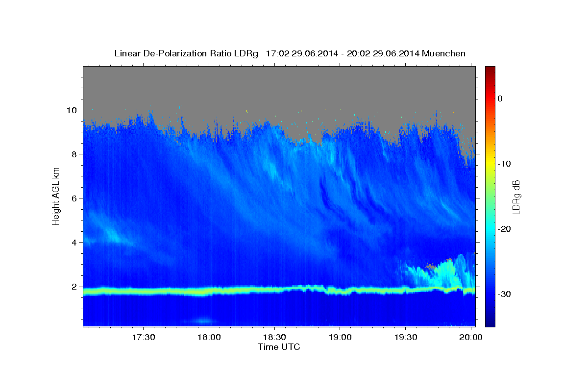Click the colorbar value -30
This screenshot has width=588, height=392.
coord(505,294)
